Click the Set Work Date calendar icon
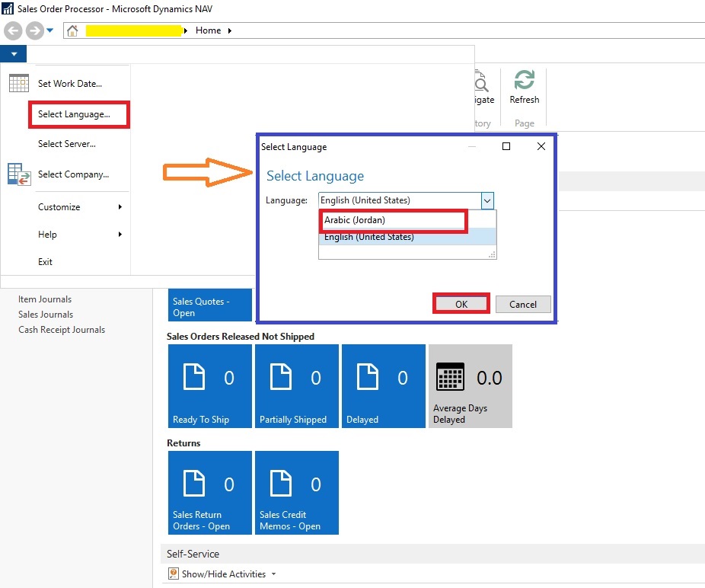The width and height of the screenshot is (705, 588). pyautogui.click(x=19, y=84)
